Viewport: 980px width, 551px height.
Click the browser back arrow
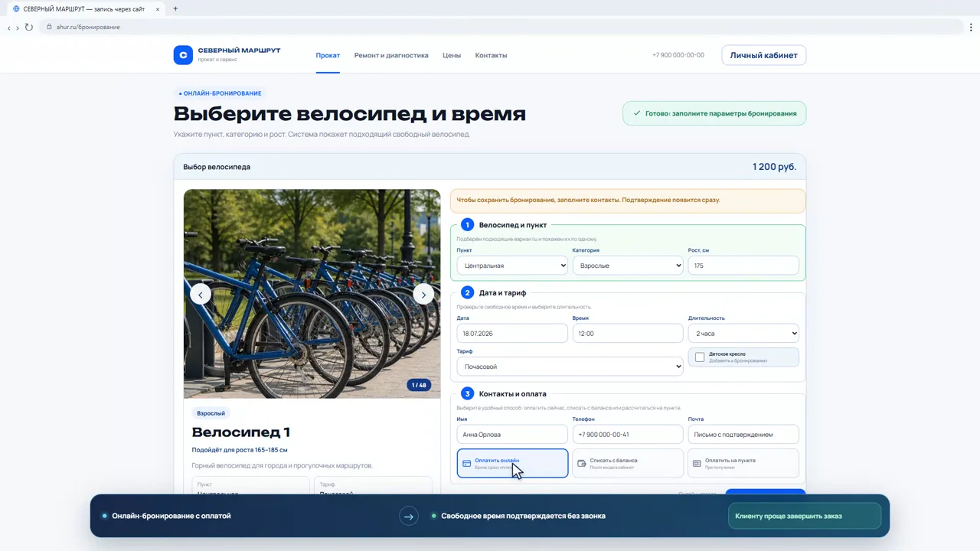(x=9, y=28)
